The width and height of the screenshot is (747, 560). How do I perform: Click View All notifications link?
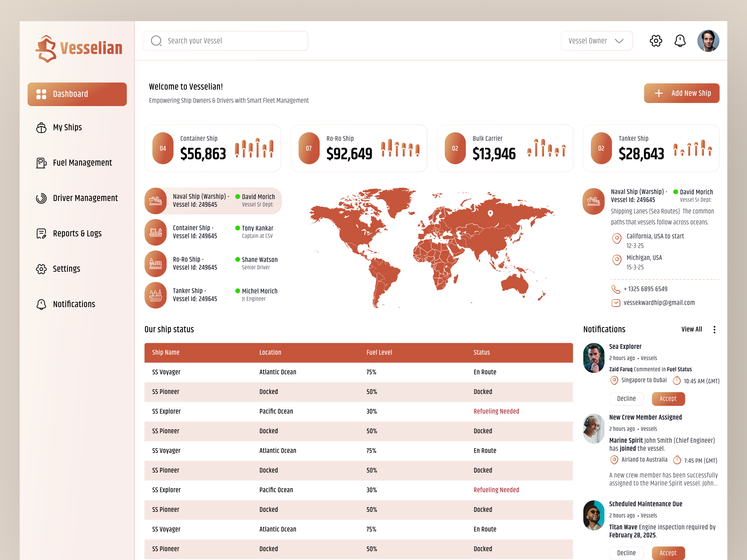coord(691,329)
